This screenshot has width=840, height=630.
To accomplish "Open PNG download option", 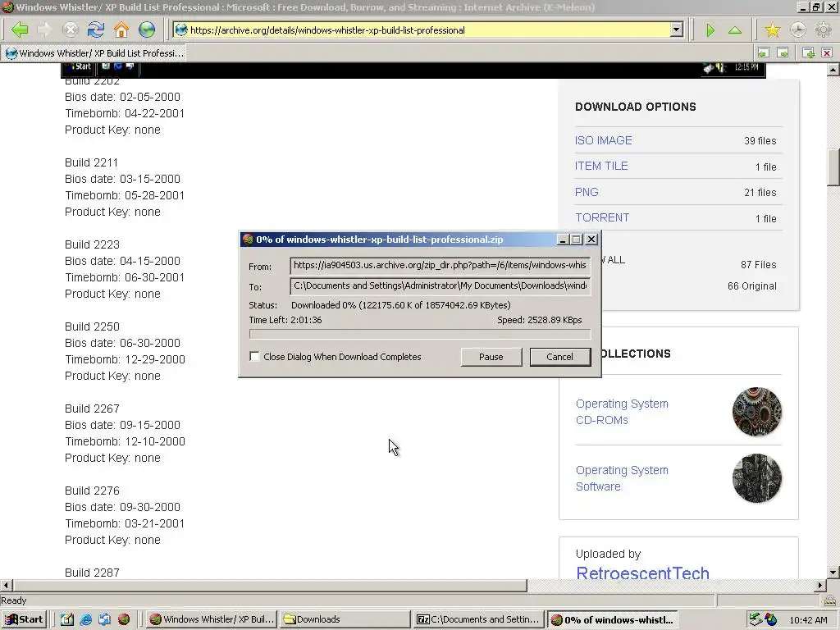I will (587, 192).
